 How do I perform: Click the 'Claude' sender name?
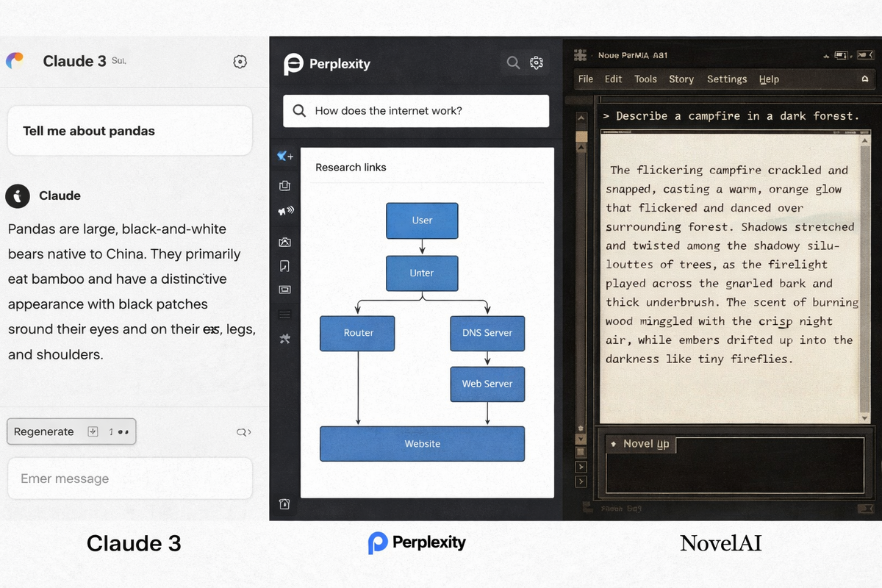60,196
